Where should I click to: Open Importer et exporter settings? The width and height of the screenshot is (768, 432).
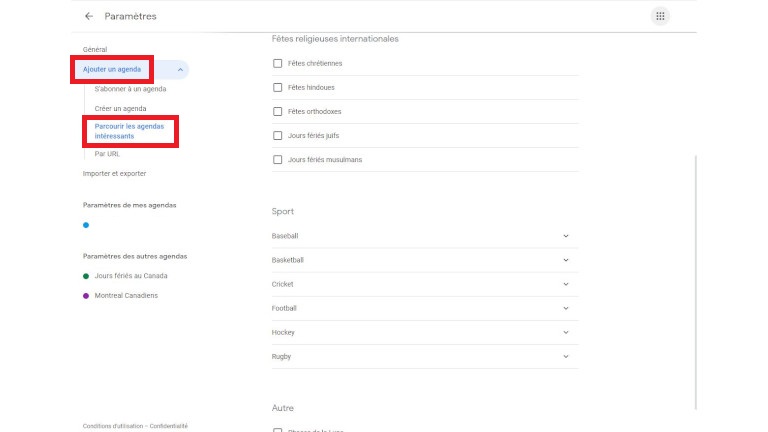click(114, 173)
